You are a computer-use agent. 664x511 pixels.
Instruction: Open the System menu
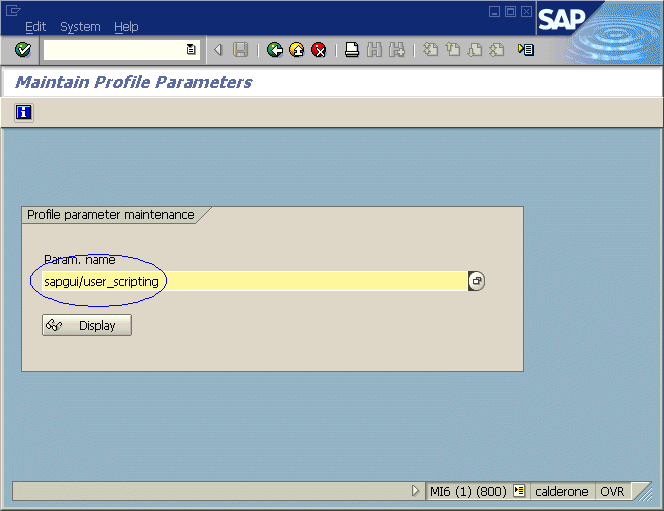click(80, 27)
